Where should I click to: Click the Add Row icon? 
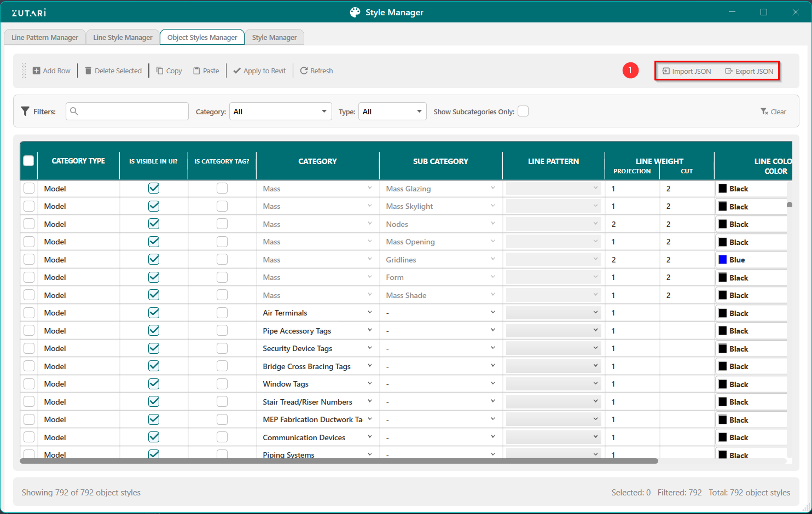[x=36, y=71]
